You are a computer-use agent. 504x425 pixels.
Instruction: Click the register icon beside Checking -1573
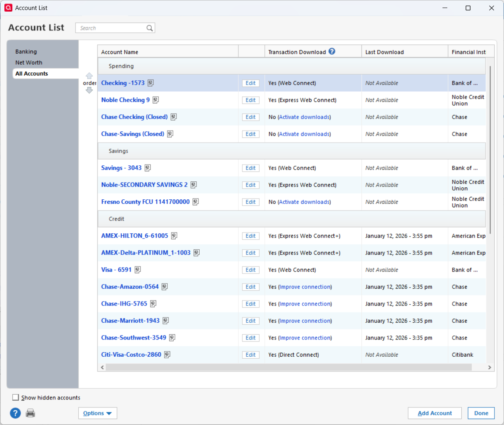pos(151,83)
